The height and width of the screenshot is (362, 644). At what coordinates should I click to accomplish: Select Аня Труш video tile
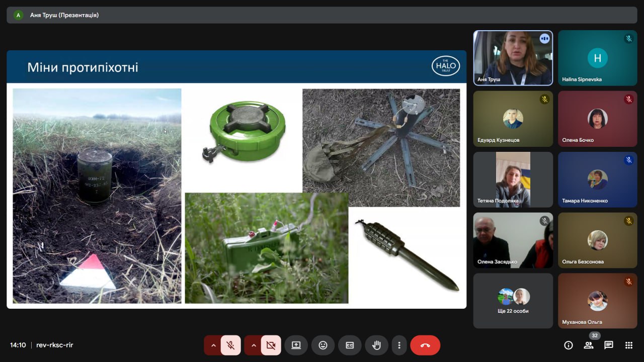[513, 58]
